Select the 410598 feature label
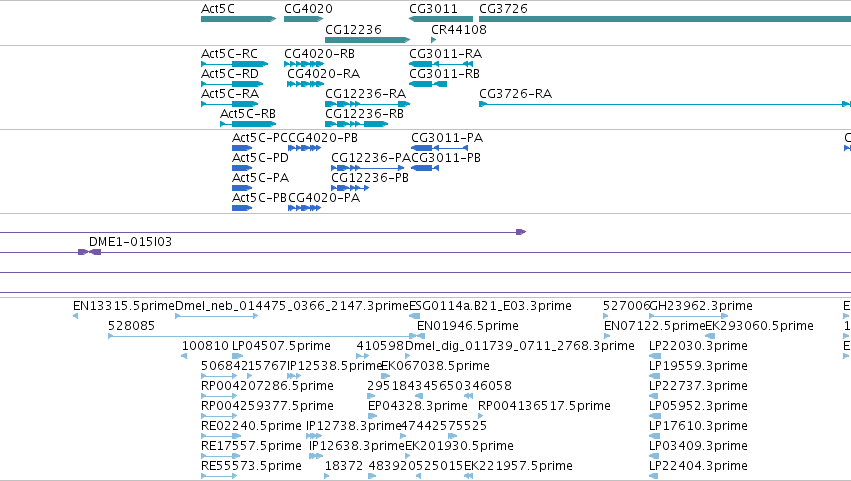Viewport: 851px width, 481px height. click(380, 346)
